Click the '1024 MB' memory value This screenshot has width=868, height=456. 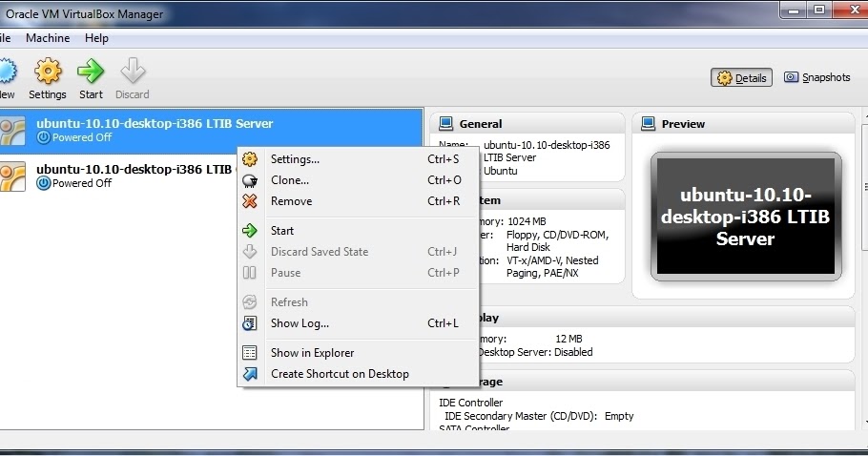[x=527, y=221]
